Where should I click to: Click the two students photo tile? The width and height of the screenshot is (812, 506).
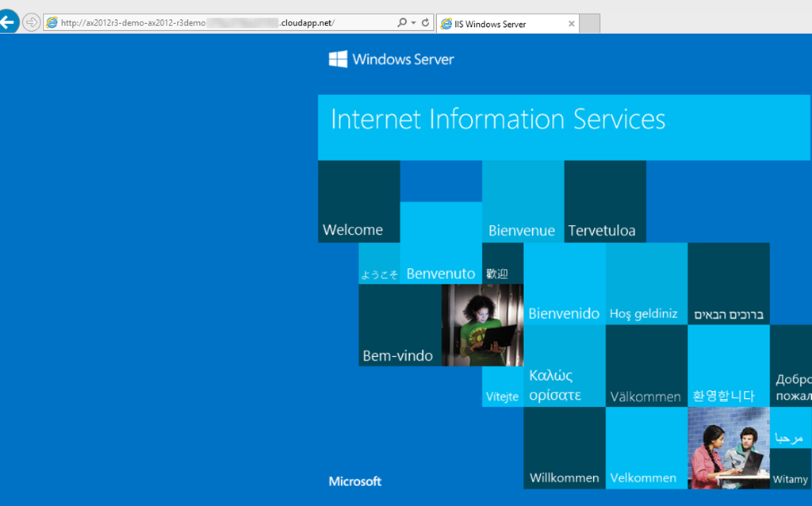tap(728, 448)
